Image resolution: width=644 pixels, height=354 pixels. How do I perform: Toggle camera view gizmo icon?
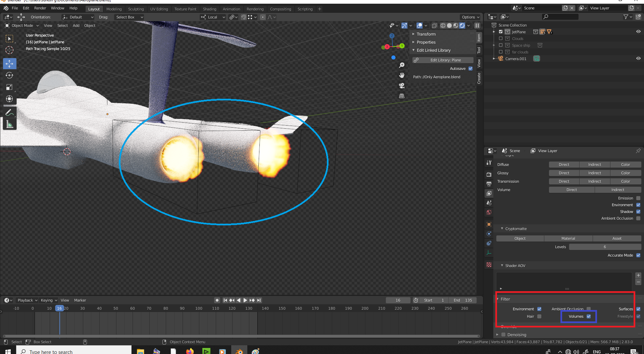[x=401, y=86]
